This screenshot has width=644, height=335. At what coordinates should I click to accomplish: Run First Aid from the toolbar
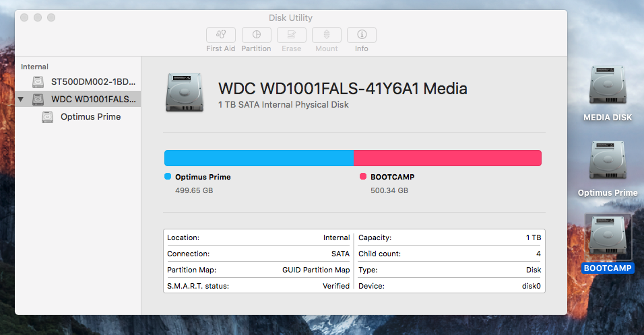pos(221,35)
